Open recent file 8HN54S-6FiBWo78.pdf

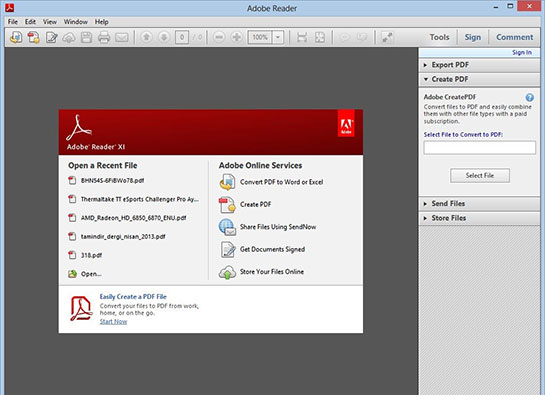coord(112,180)
